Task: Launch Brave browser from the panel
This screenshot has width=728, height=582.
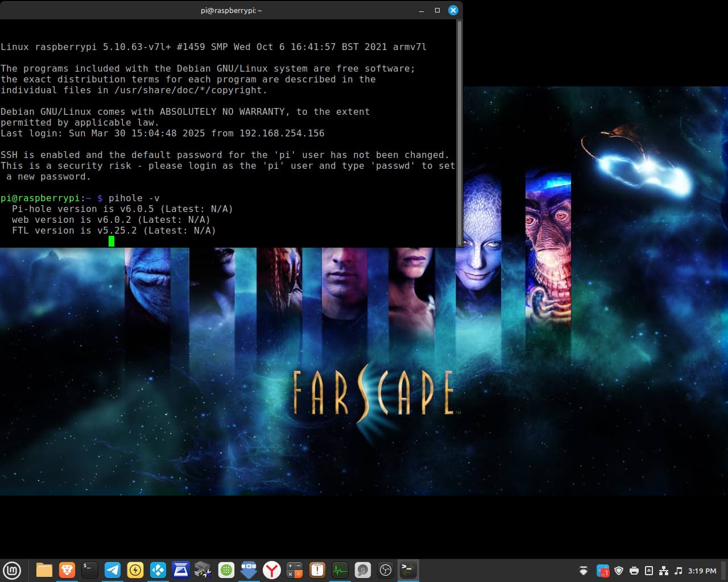Action: [x=67, y=570]
